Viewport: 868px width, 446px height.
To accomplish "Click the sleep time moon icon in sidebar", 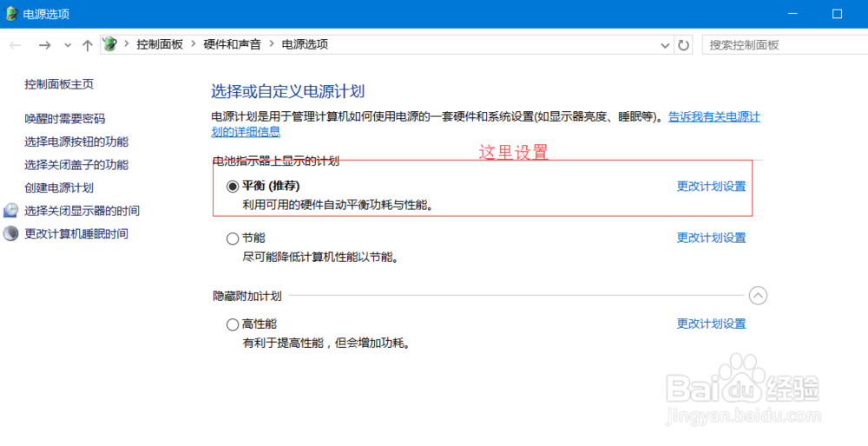I will click(x=10, y=233).
